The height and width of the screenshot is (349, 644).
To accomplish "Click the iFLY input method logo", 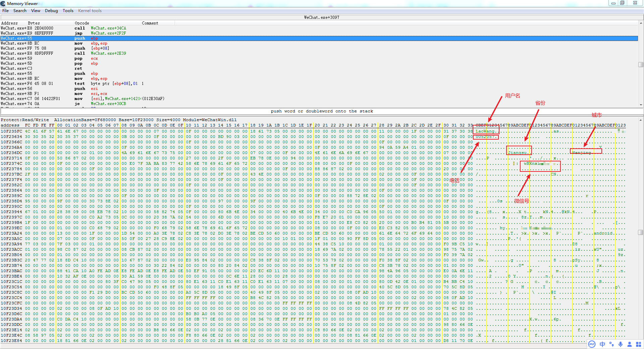I will pos(592,344).
